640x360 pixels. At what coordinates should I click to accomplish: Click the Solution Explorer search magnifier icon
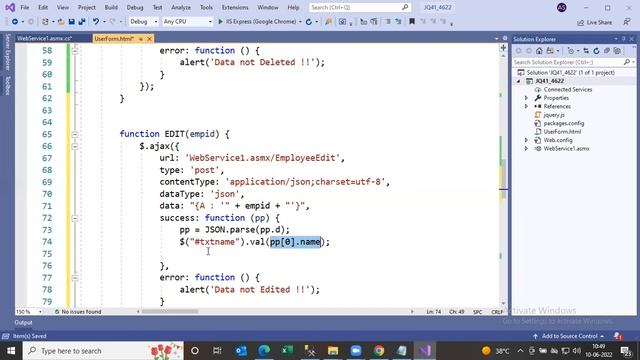coord(627,62)
